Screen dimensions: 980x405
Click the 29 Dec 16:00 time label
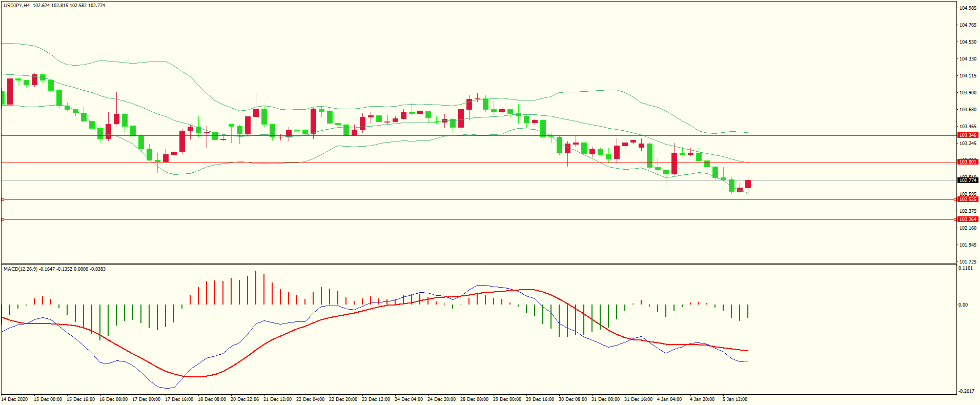coord(540,399)
